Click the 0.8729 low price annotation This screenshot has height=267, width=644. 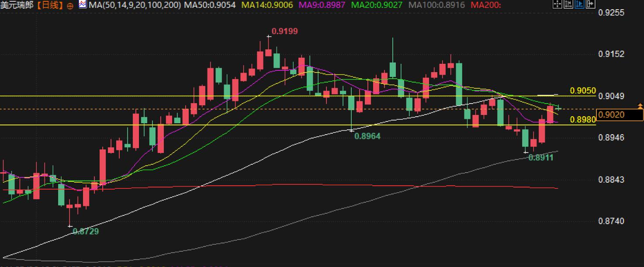86,232
